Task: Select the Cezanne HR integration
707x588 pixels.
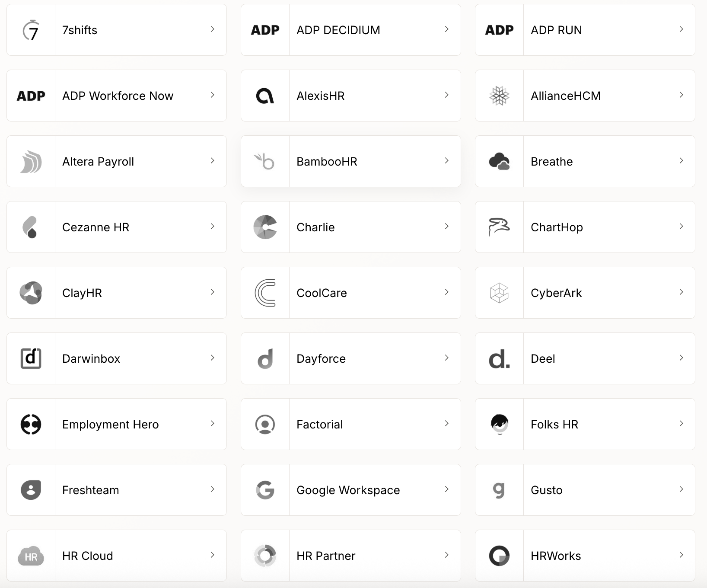Action: [x=117, y=227]
